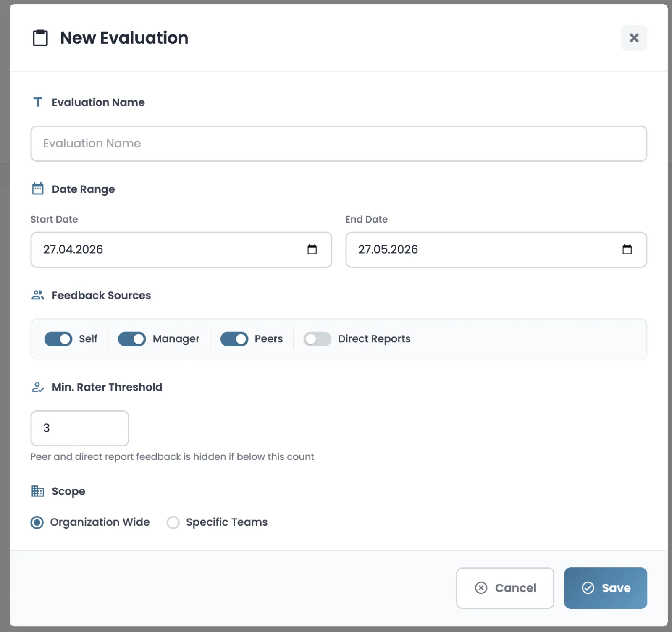Click the Cancel button
Image resolution: width=672 pixels, height=632 pixels.
coord(505,588)
